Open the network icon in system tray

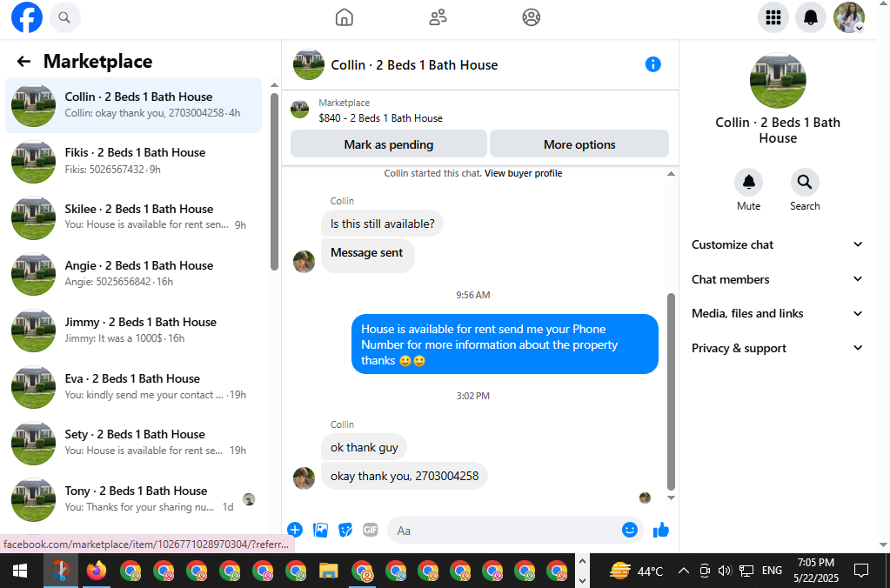746,571
